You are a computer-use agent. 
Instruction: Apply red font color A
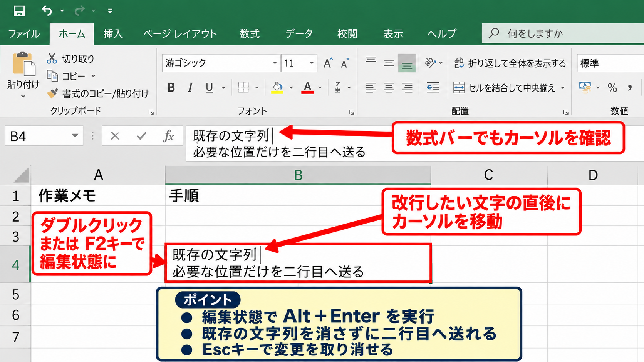[x=307, y=87]
